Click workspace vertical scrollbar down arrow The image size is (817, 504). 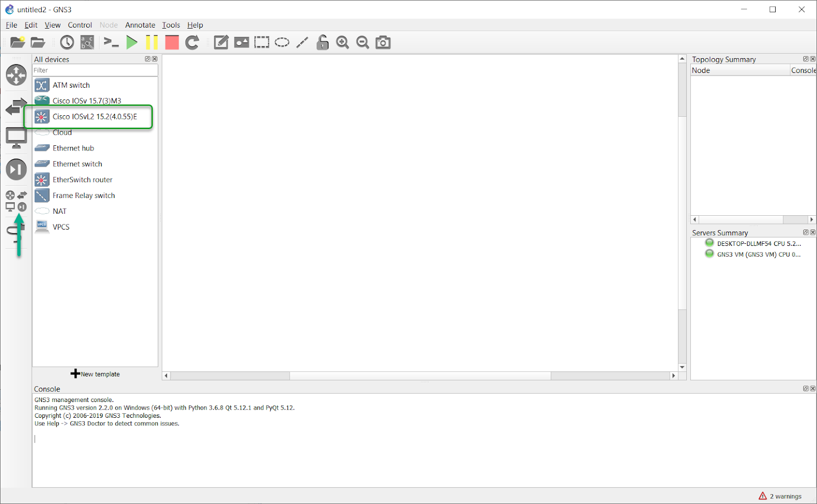click(x=682, y=367)
